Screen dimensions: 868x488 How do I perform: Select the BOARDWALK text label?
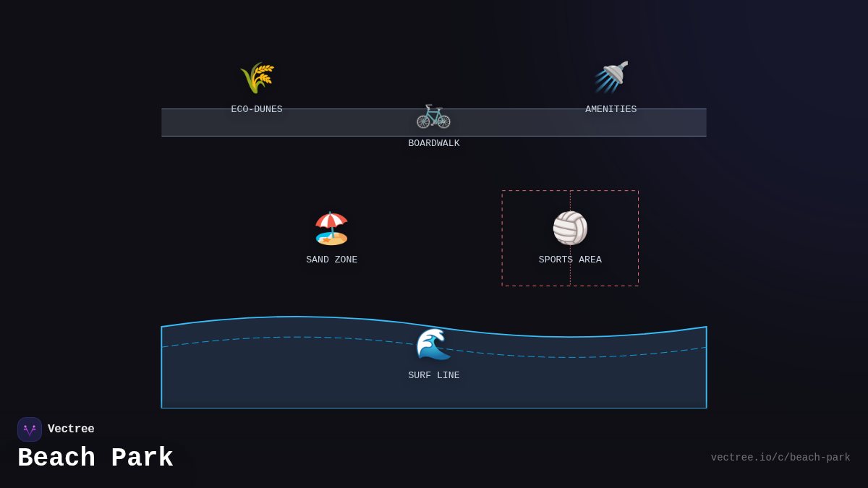click(433, 143)
